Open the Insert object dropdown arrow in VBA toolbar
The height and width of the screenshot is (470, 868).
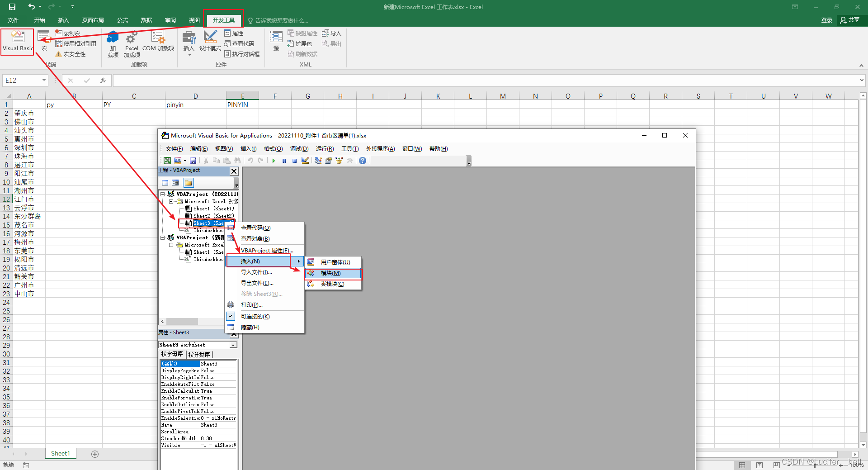185,161
